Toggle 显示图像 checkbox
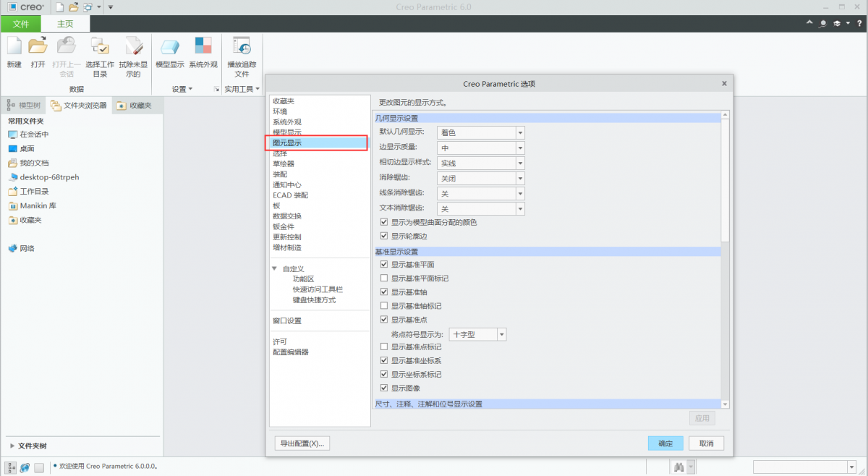Viewport: 868px width, 476px height. coord(384,388)
